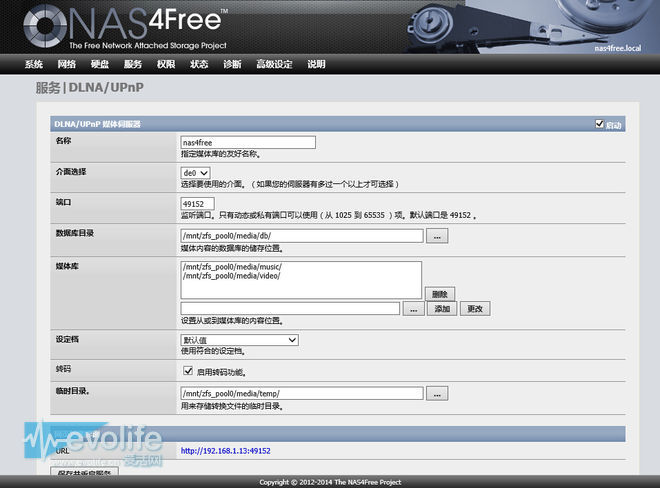The height and width of the screenshot is (488, 660).
Task: Select /mnt/zfs_pool0/media/music/ in the 媒体库 list
Action: coord(232,267)
